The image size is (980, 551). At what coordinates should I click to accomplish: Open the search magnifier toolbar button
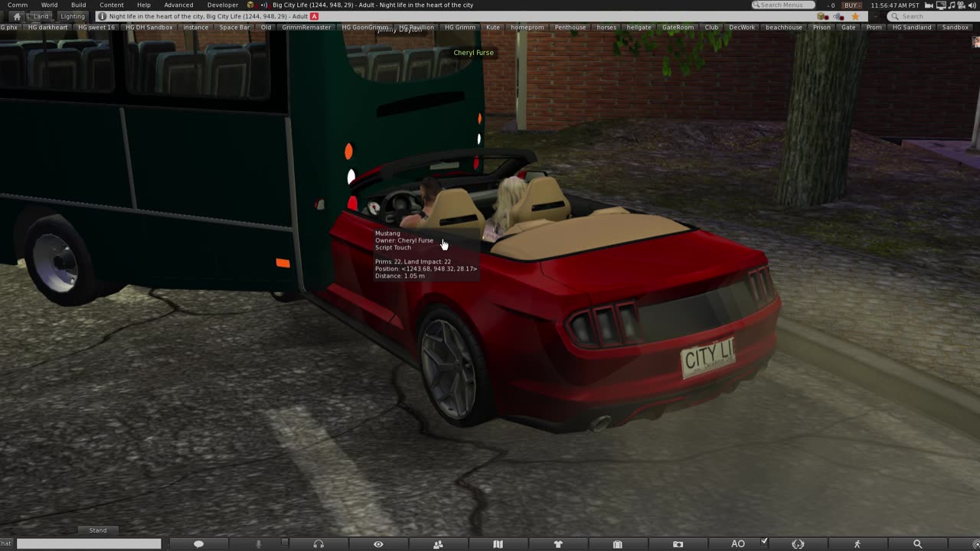917,544
